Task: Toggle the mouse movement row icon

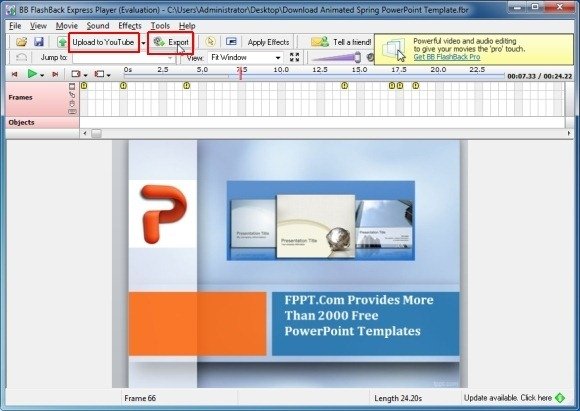Action: [x=72, y=103]
